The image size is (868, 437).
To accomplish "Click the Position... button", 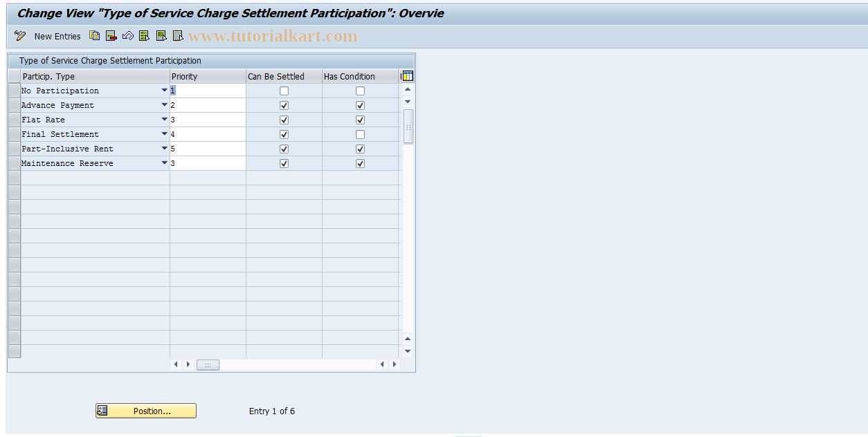I will click(146, 411).
